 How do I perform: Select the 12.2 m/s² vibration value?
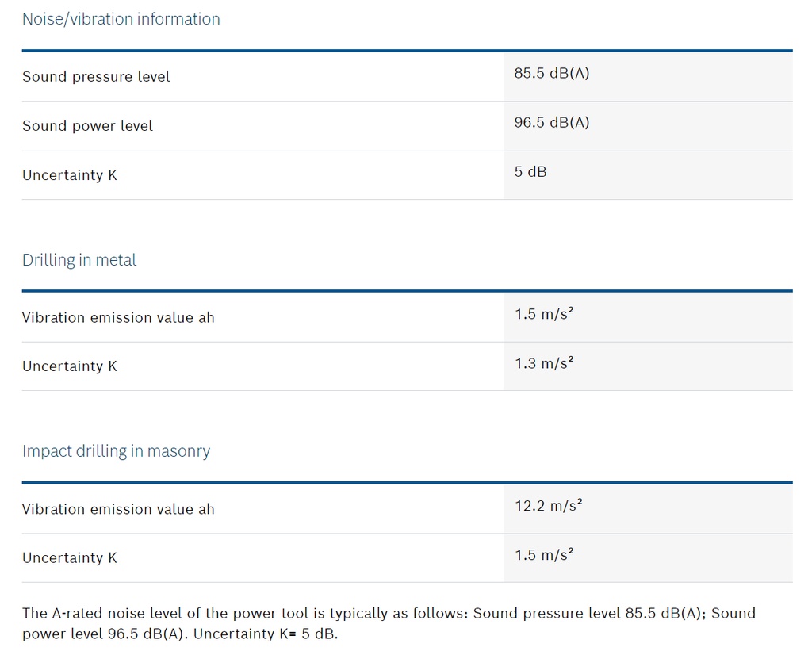pyautogui.click(x=549, y=505)
